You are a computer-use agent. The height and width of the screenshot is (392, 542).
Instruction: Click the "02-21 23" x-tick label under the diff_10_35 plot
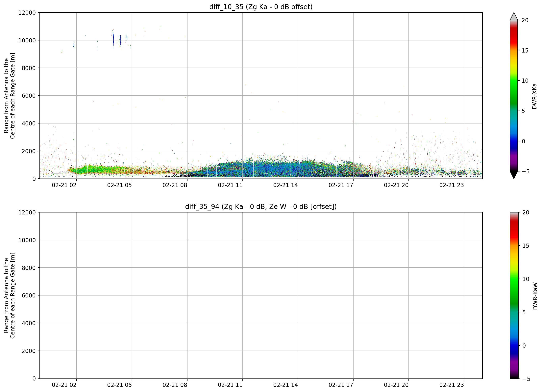(452, 185)
